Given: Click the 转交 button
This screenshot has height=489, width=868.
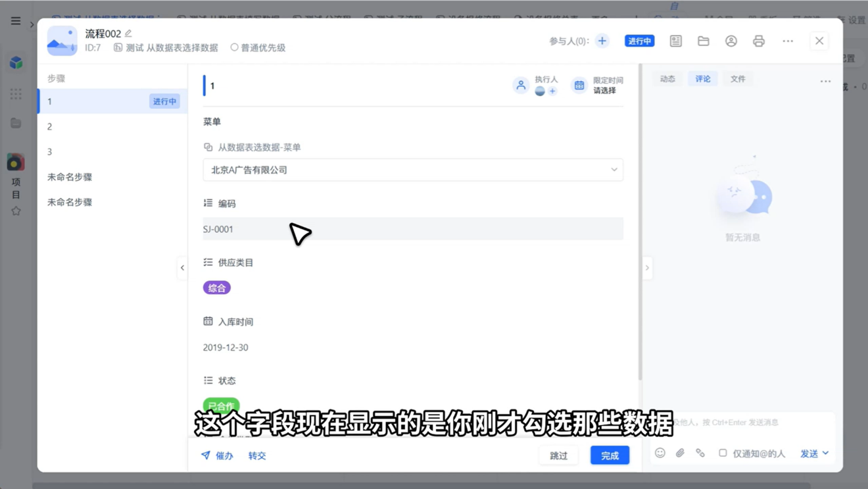Looking at the screenshot, I should (x=257, y=455).
